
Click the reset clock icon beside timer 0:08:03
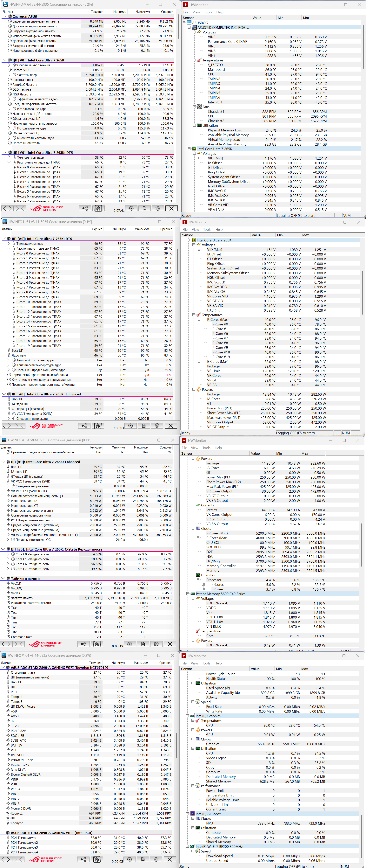(130, 426)
